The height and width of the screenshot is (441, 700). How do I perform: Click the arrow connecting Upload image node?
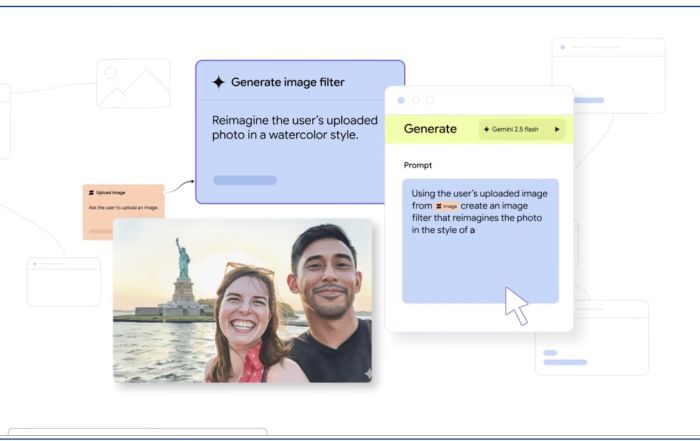click(x=179, y=185)
